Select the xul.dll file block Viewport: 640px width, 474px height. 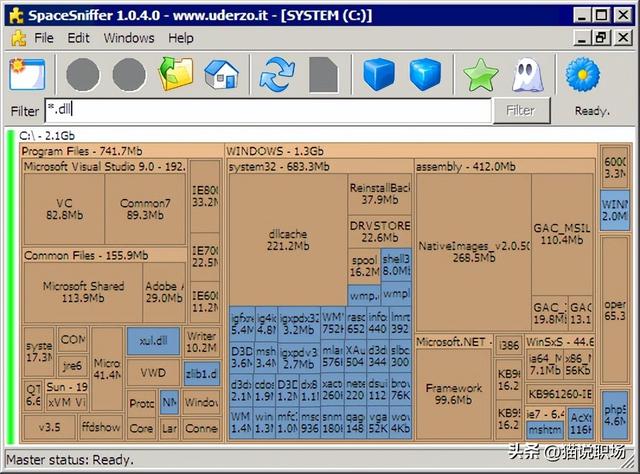(152, 340)
